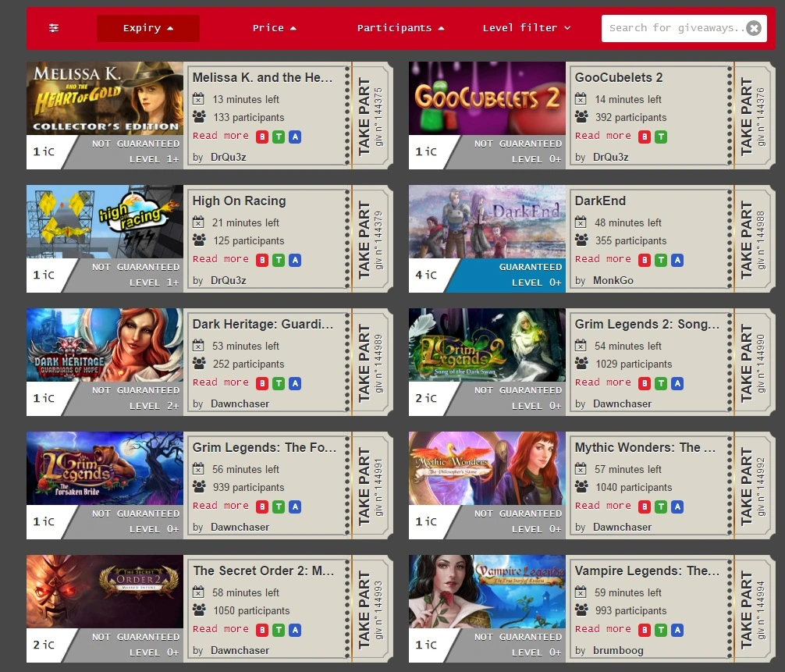Click red B badge on The Secret Order 2 card
This screenshot has height=672, width=785.
[262, 629]
